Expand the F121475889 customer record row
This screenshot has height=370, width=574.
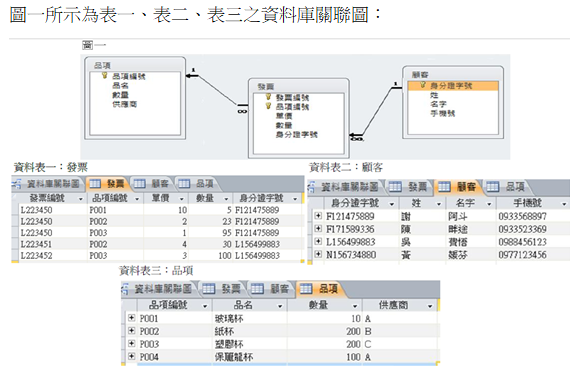point(318,216)
